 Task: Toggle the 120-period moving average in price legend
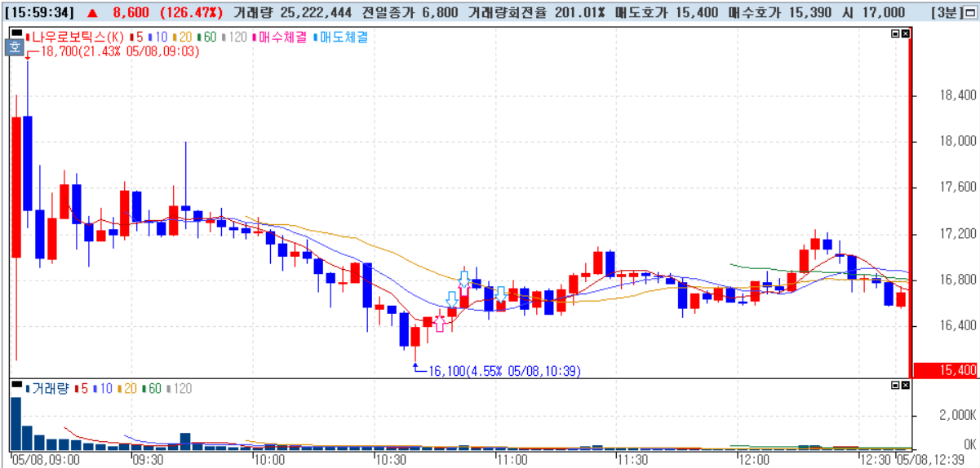coord(235,38)
